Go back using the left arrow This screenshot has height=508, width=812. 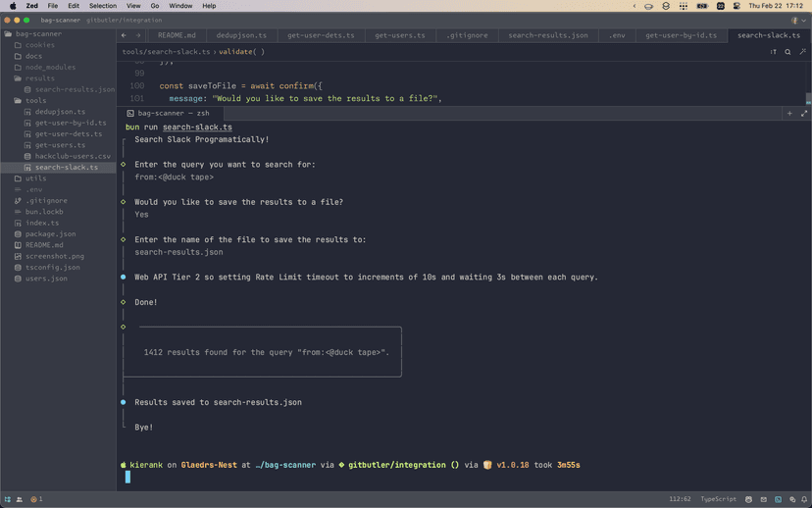(x=125, y=35)
